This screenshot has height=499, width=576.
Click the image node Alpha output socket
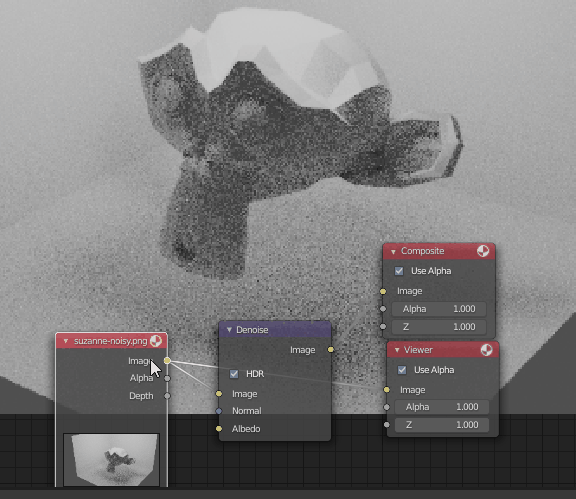pyautogui.click(x=167, y=378)
